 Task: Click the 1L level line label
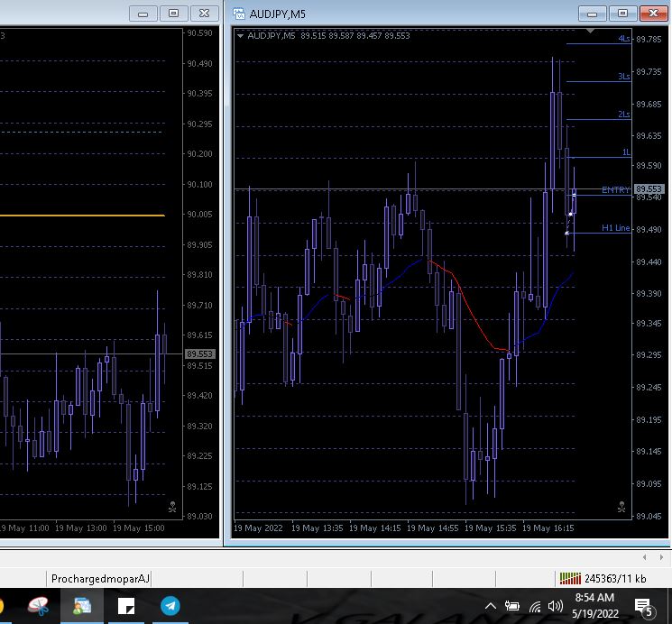coord(625,152)
